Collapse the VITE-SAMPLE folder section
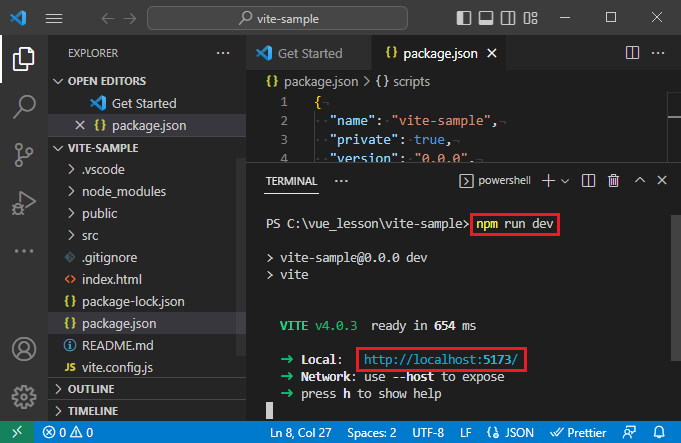 (x=147, y=148)
